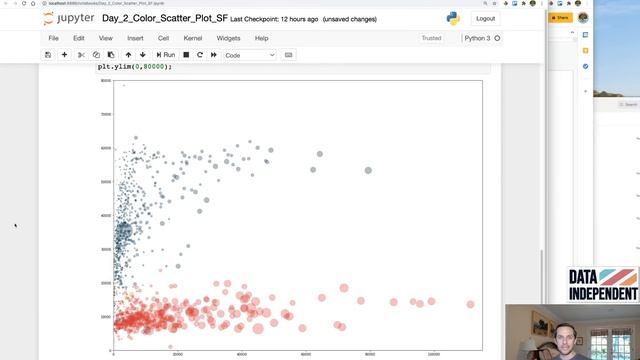Open the account avatar in the background window
Image resolution: width=640 pixels, height=360 pixels.
click(x=583, y=18)
